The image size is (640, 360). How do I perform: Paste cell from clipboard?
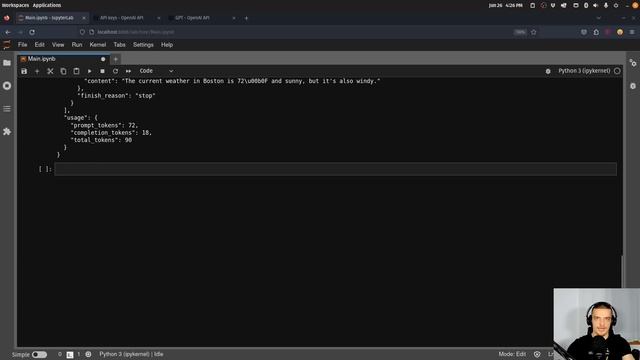(76, 71)
